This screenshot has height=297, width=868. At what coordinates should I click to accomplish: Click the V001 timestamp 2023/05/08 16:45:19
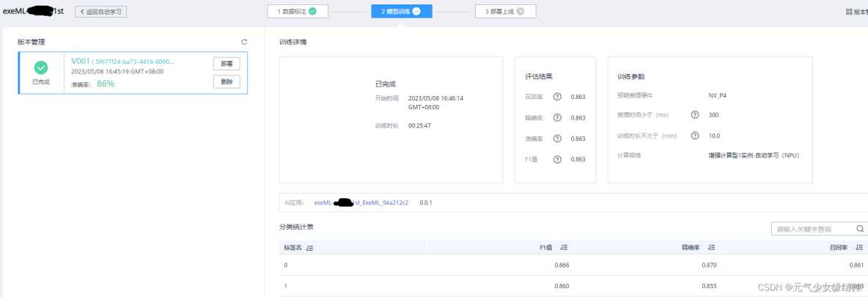pyautogui.click(x=117, y=71)
